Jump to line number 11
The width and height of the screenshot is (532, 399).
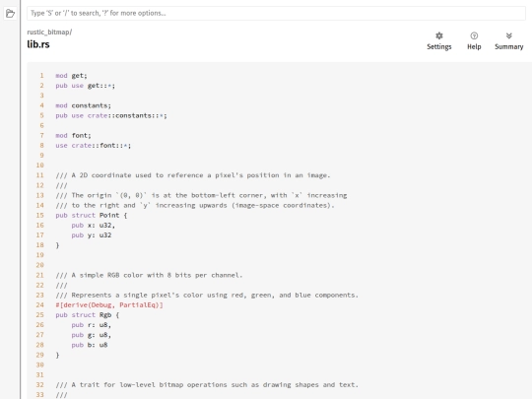point(40,175)
